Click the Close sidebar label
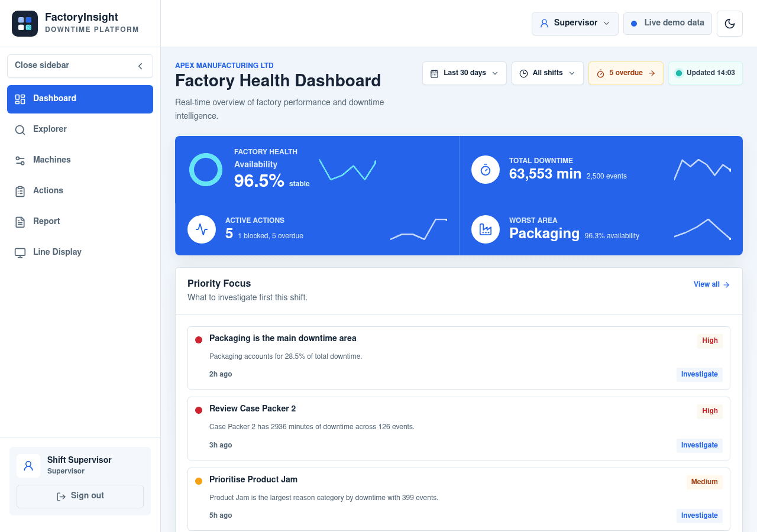 pyautogui.click(x=42, y=65)
